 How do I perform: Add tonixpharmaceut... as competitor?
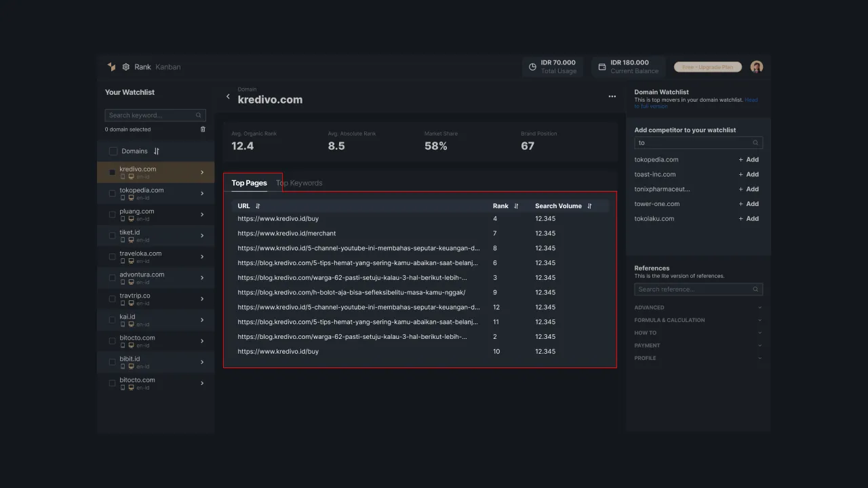pos(749,189)
